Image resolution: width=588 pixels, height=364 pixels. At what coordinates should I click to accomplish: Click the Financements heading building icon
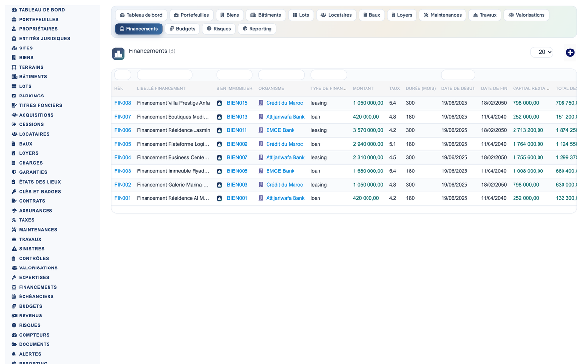point(118,54)
